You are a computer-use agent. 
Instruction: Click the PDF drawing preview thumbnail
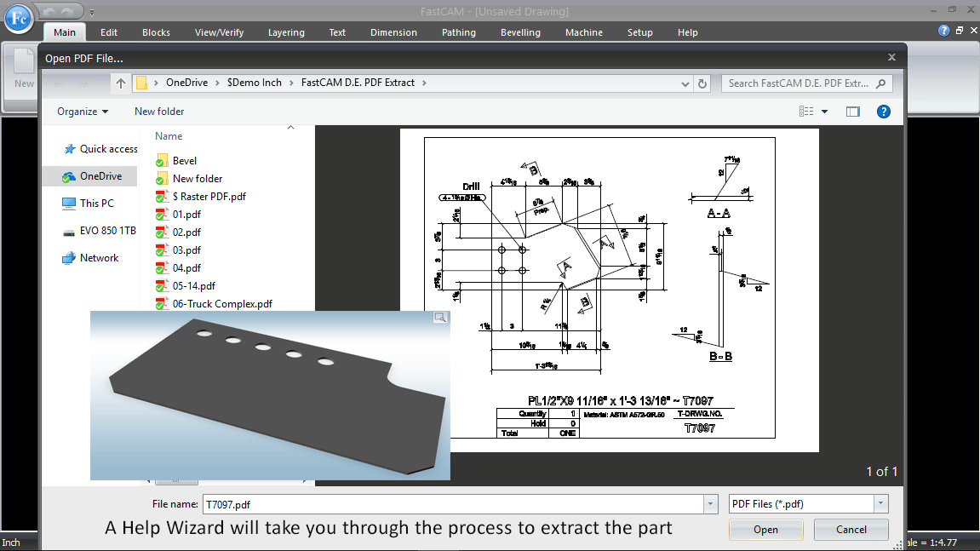pos(610,290)
